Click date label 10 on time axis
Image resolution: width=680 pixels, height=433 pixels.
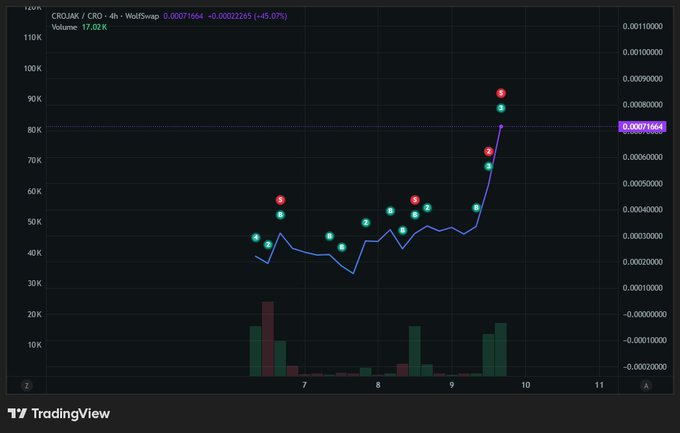(x=526, y=385)
